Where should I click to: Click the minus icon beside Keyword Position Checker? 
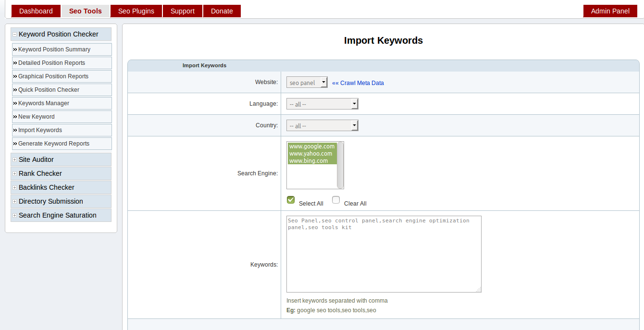click(x=15, y=35)
